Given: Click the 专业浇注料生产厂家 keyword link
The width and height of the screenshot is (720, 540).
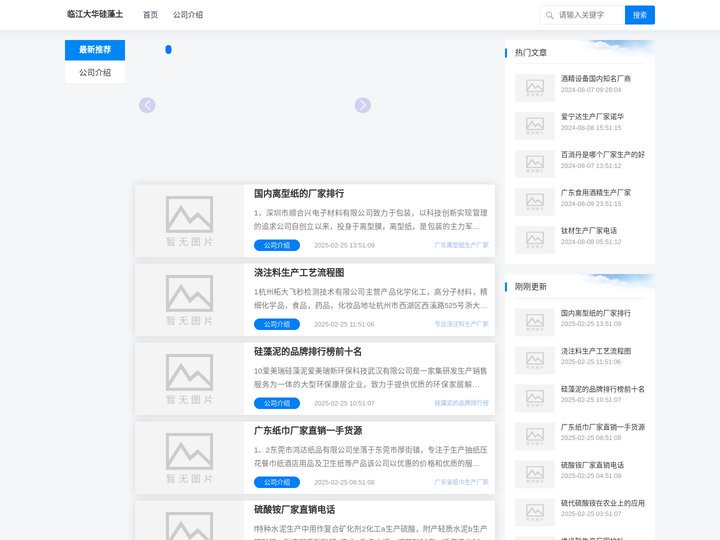Looking at the screenshot, I should [x=461, y=324].
